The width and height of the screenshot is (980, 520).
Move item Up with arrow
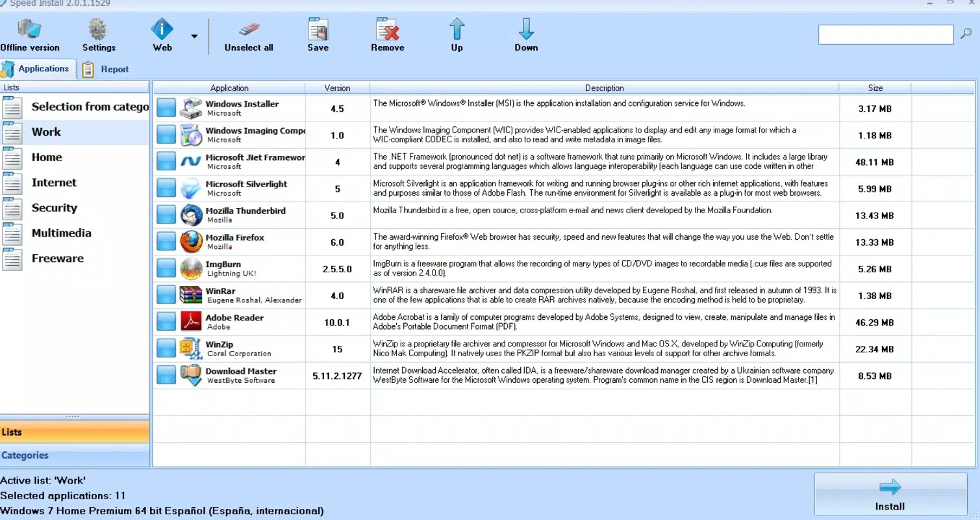click(x=457, y=34)
